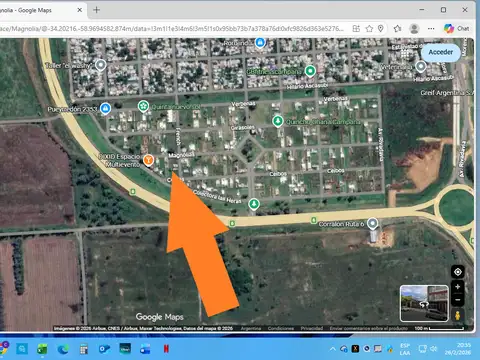Show hidden system tray icons chevron

click(x=332, y=349)
